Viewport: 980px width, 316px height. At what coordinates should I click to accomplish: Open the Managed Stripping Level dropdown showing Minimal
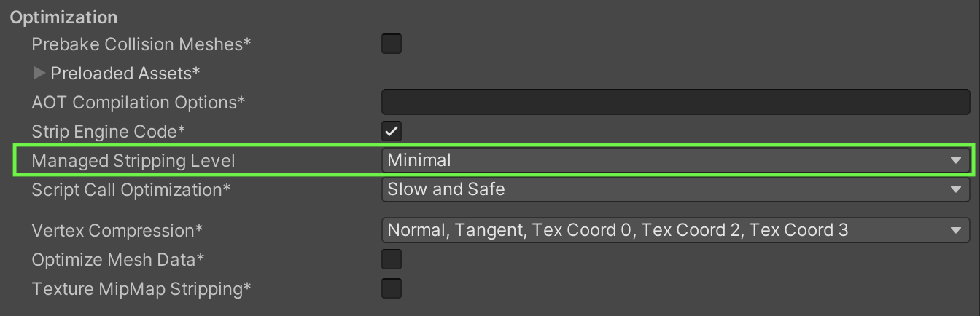(x=674, y=161)
